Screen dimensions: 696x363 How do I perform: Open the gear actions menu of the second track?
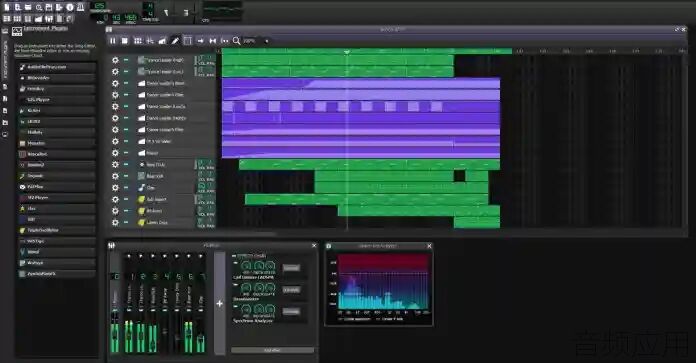[x=115, y=71]
